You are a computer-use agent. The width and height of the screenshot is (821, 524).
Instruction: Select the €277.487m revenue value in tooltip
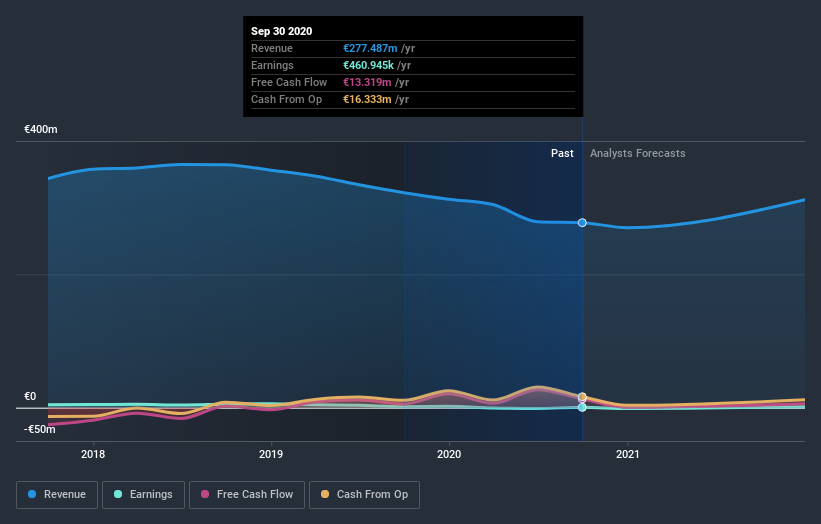pos(370,48)
